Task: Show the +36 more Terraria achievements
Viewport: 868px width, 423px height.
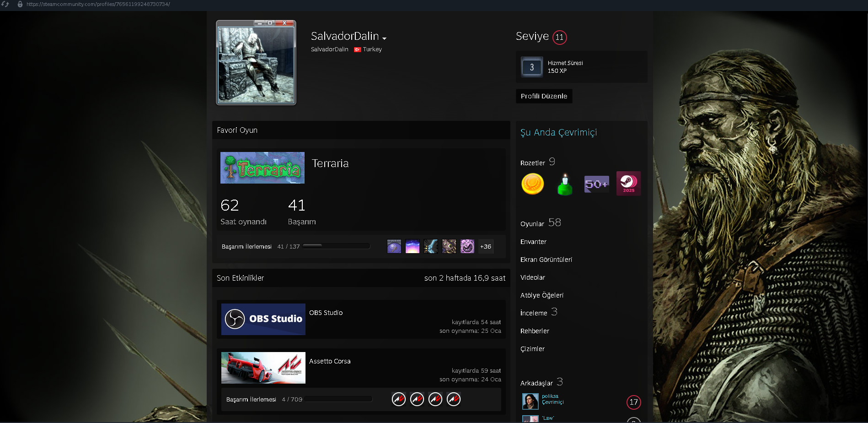Action: point(486,246)
